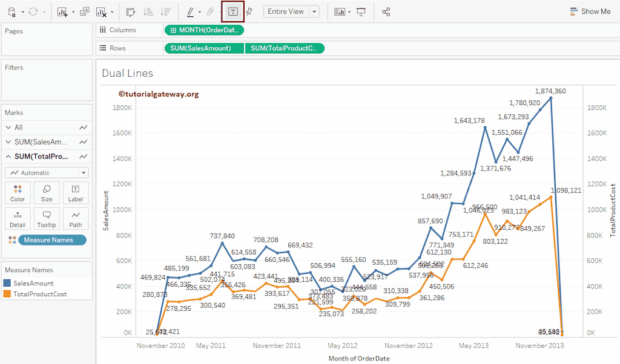Open the Entire View fit dropdown
Image resolution: width=620 pixels, height=364 pixels.
[314, 11]
